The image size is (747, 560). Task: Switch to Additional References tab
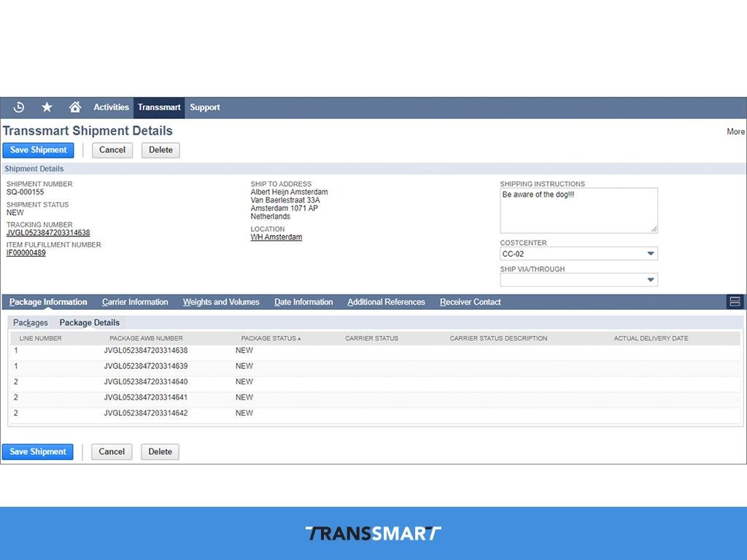(x=386, y=302)
